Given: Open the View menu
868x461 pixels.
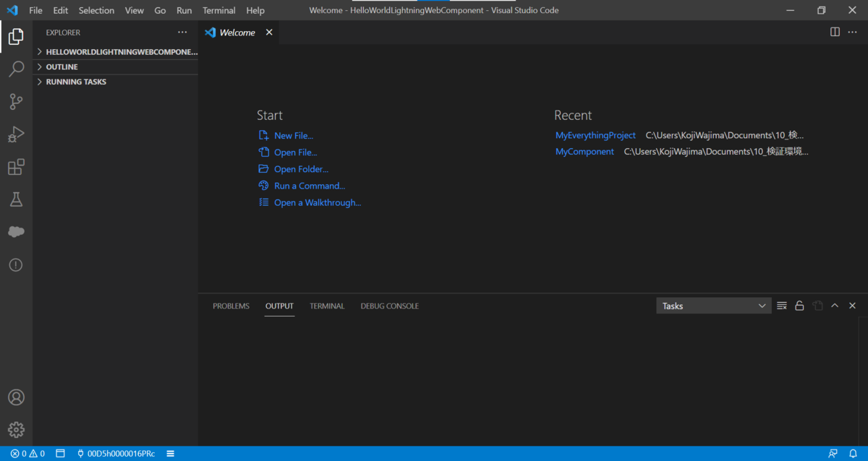Looking at the screenshot, I should pyautogui.click(x=134, y=10).
